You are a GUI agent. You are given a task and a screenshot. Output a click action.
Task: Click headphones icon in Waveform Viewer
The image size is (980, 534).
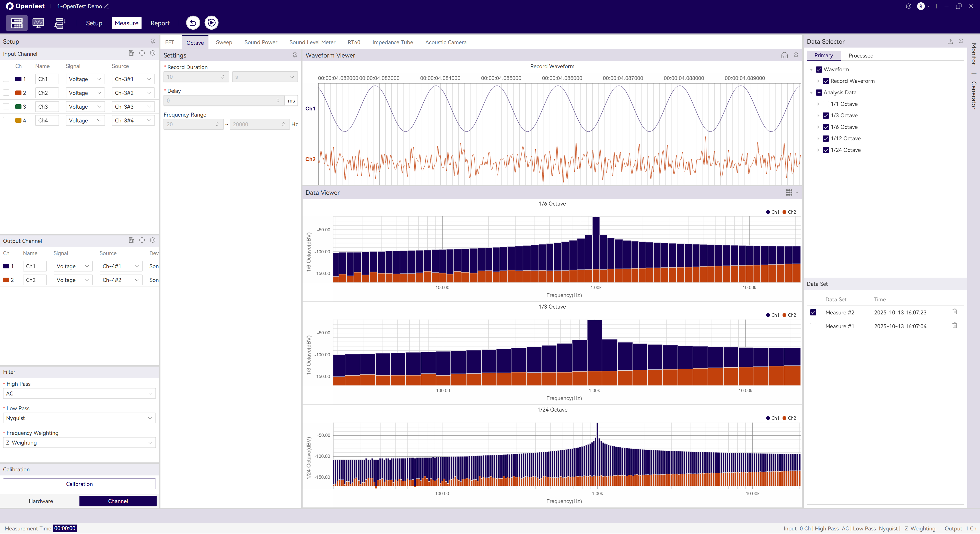pos(784,55)
